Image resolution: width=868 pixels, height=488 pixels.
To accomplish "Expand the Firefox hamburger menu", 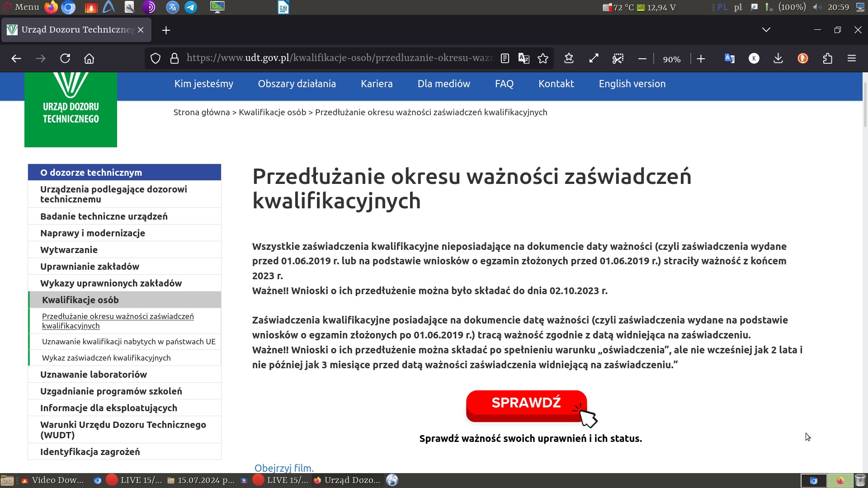I will pyautogui.click(x=852, y=58).
